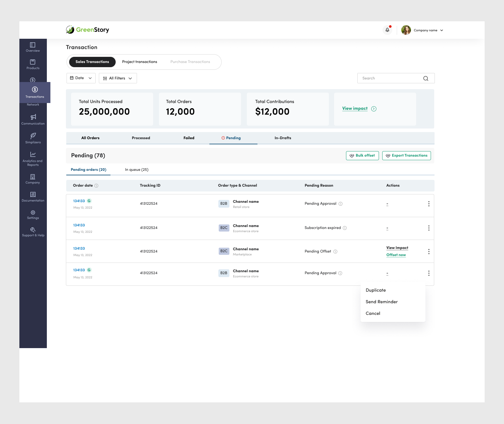This screenshot has height=424, width=504.
Task: Click the GreenStory logo
Action: pyautogui.click(x=88, y=30)
